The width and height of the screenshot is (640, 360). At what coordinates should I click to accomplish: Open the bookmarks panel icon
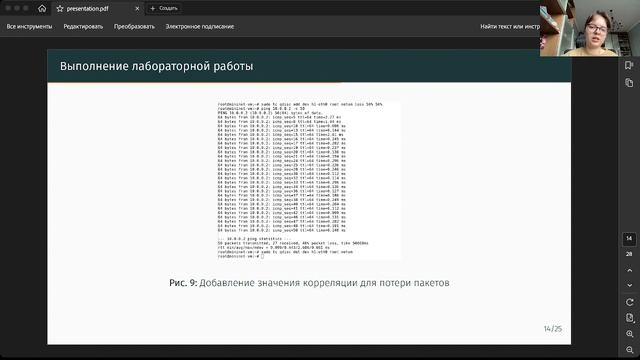pyautogui.click(x=629, y=65)
